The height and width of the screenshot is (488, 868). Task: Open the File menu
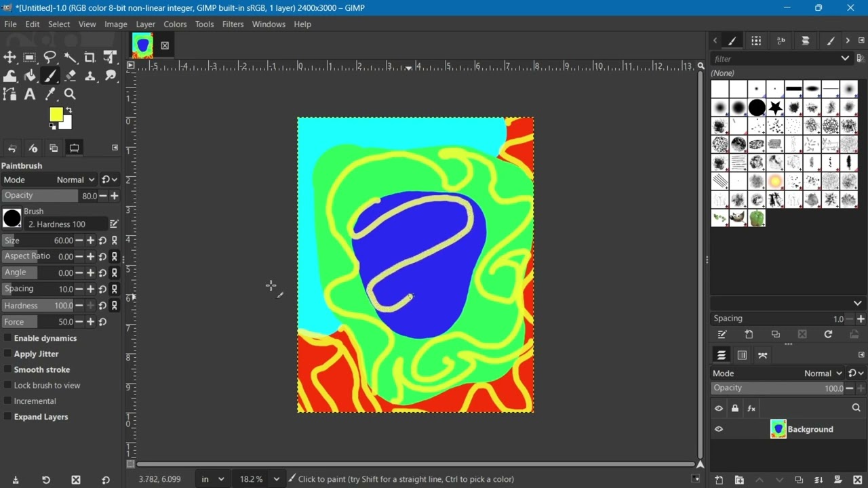[x=10, y=24]
